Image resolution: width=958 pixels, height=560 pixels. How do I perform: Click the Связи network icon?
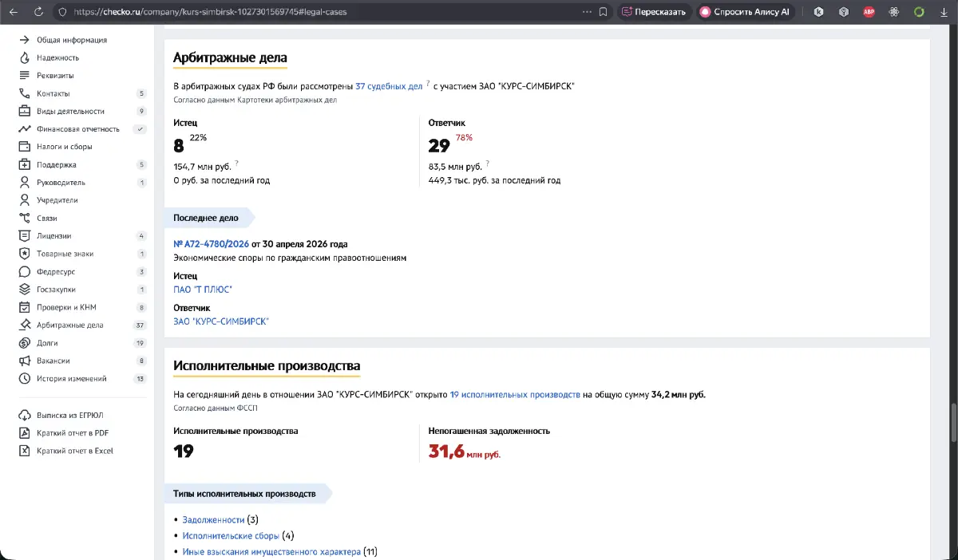click(x=23, y=218)
